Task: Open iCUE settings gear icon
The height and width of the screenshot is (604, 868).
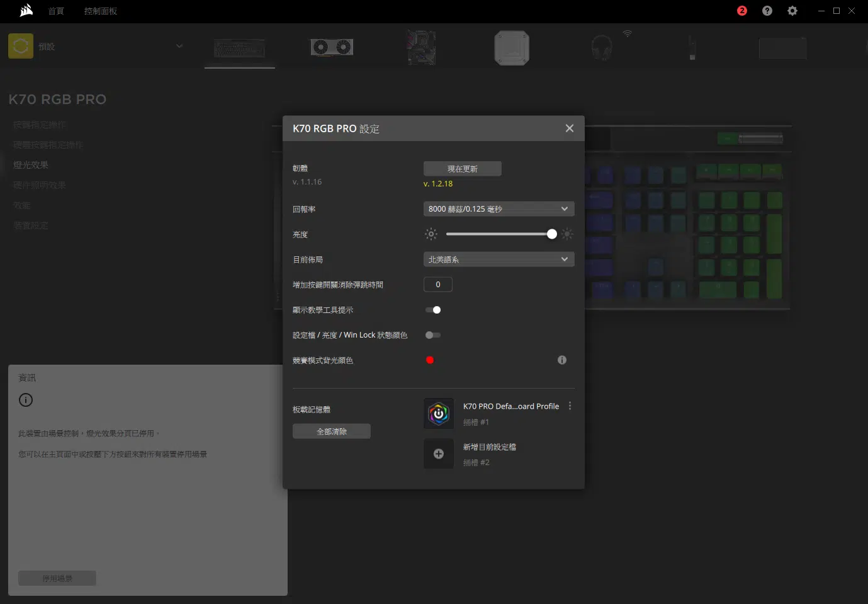Action: tap(792, 11)
